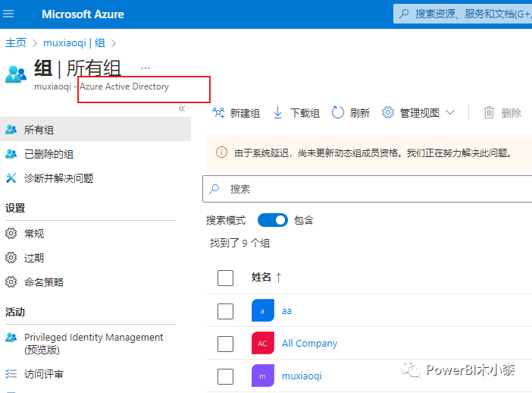The image size is (532, 393).
Task: Click the 所有组 sidebar icon
Action: click(11, 130)
